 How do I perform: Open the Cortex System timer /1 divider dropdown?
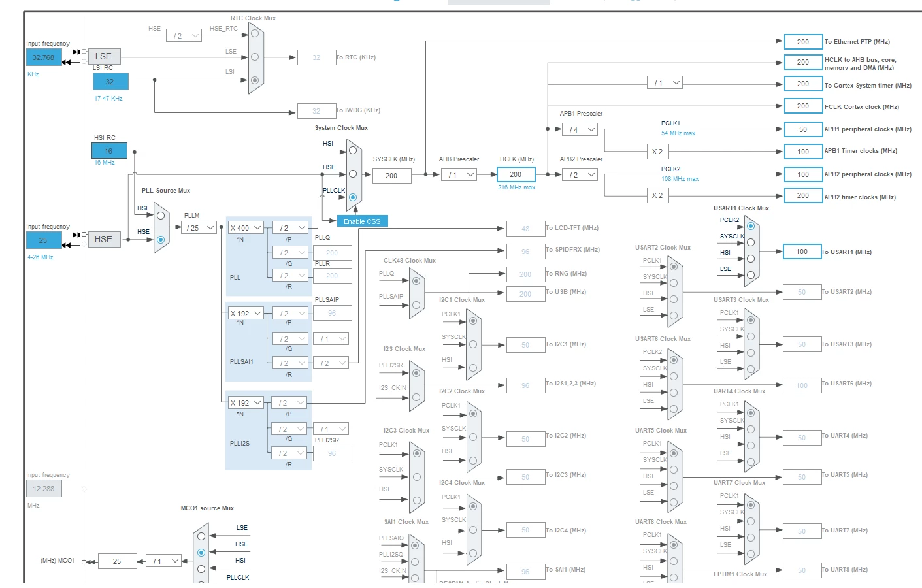665,83
